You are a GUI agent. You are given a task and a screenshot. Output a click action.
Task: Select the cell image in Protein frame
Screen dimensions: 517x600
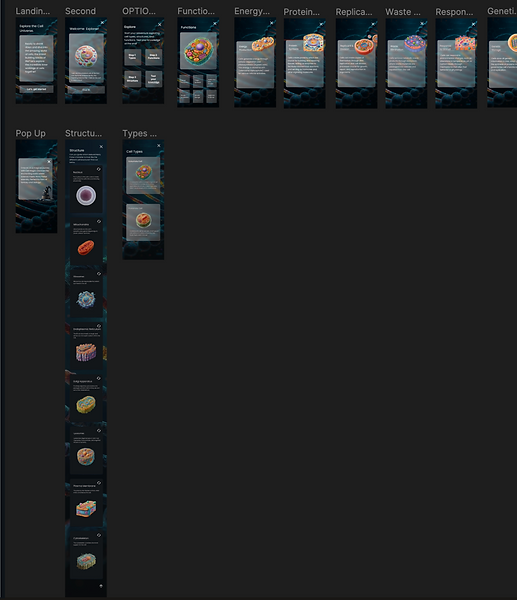(x=313, y=42)
